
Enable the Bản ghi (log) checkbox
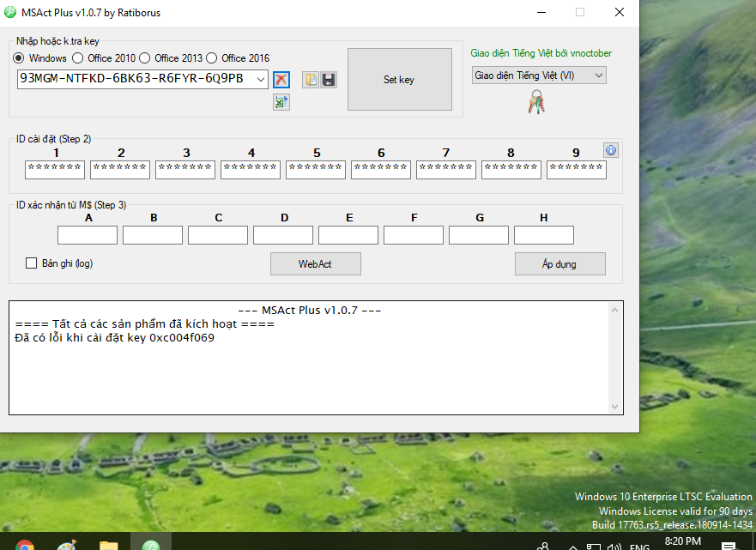[32, 263]
